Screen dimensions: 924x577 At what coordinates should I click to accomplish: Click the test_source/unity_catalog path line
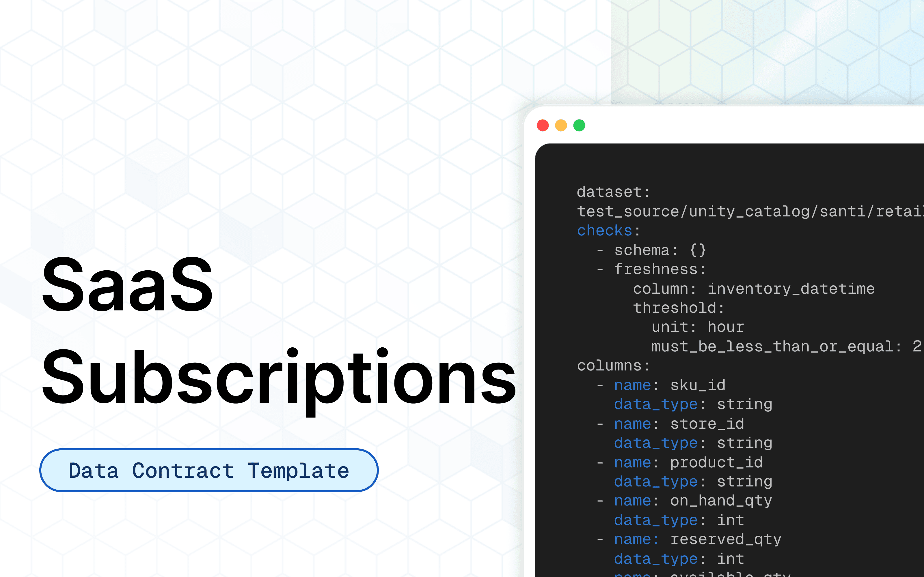click(x=748, y=211)
